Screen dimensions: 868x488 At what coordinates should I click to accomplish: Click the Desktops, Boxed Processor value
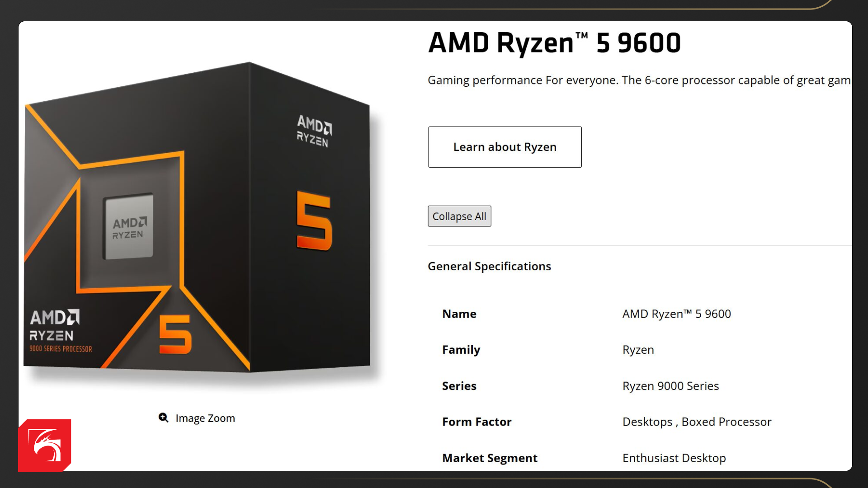pyautogui.click(x=697, y=422)
